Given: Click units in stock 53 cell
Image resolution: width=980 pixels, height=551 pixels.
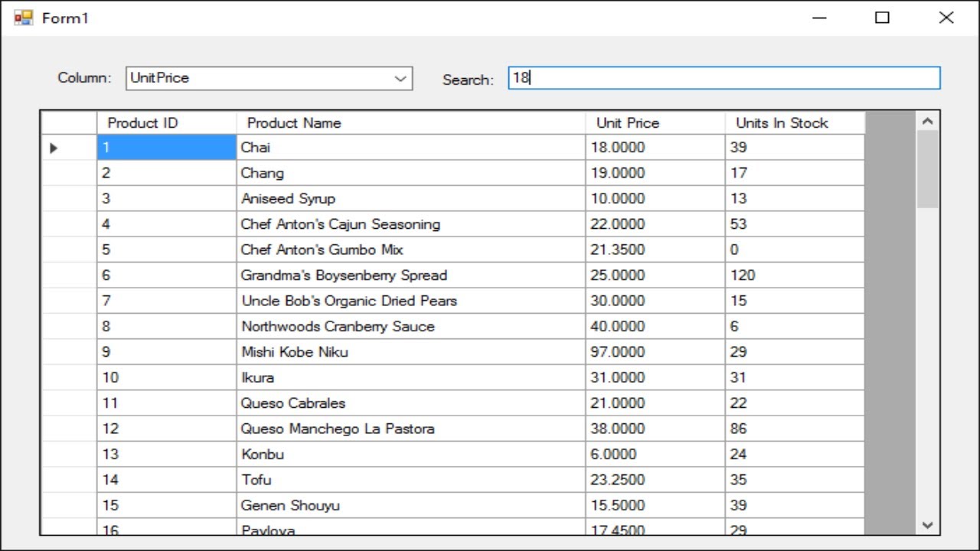Looking at the screenshot, I should click(795, 224).
